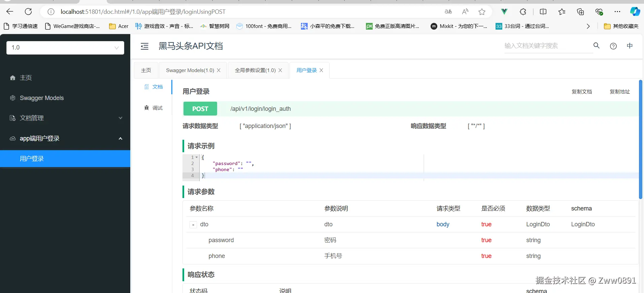Open the Mixkit bookmark
The height and width of the screenshot is (293, 644).
click(459, 26)
